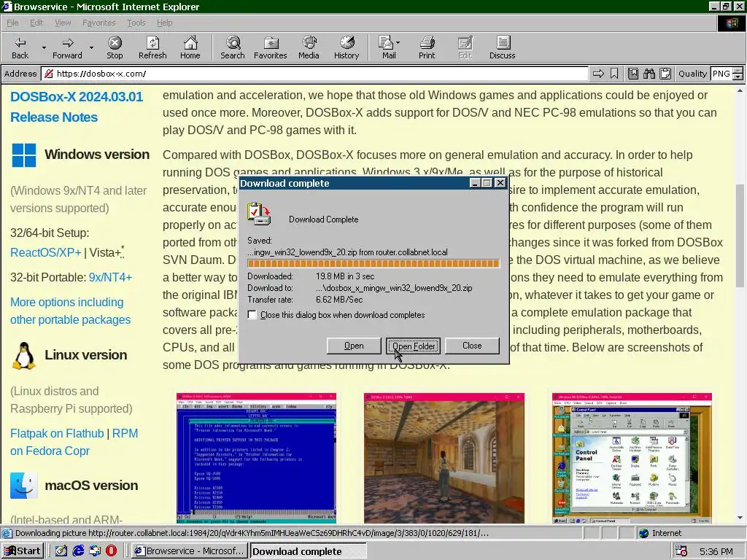Click the Windows logo beside Windows version

coord(24,155)
